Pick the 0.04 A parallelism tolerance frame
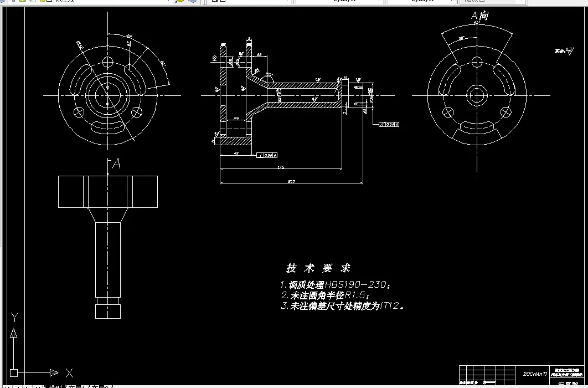This screenshot has height=388, width=588. (x=389, y=124)
